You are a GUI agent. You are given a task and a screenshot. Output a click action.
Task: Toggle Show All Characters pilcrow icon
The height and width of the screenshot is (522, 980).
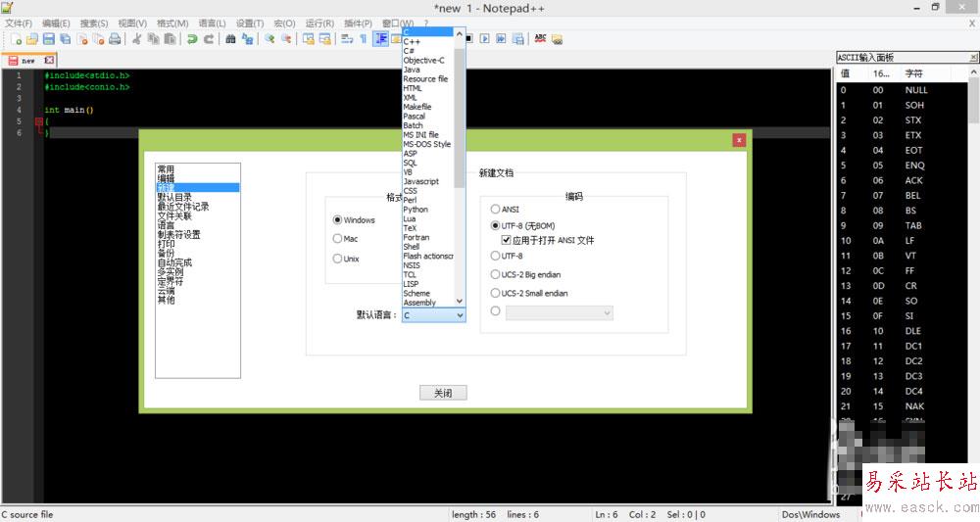[364, 39]
